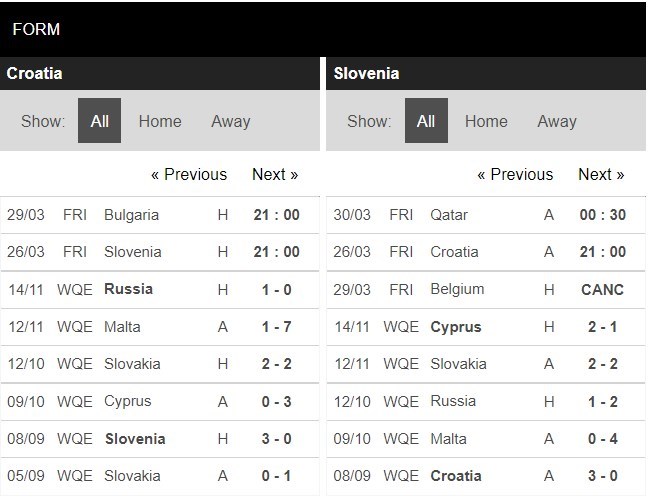Screen dimensions: 650x502
Task: Open Slovenia's Qatar fixture on 30/03
Action: tap(486, 215)
